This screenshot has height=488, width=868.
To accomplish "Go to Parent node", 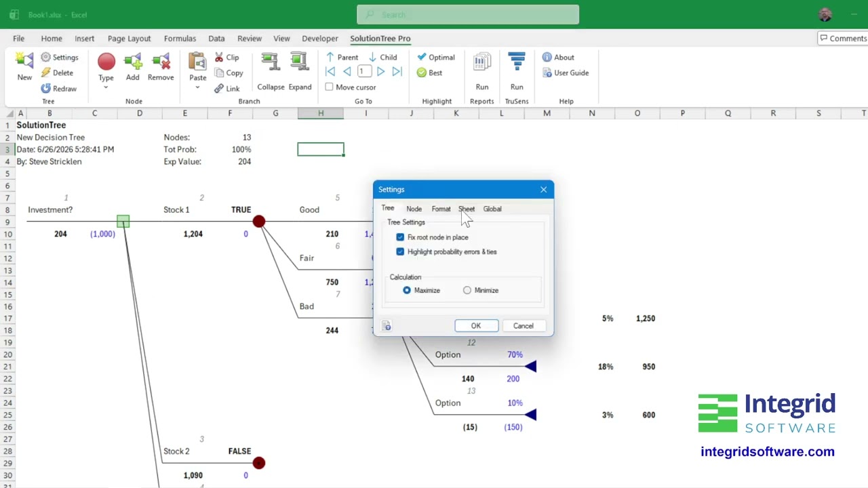I will click(342, 58).
